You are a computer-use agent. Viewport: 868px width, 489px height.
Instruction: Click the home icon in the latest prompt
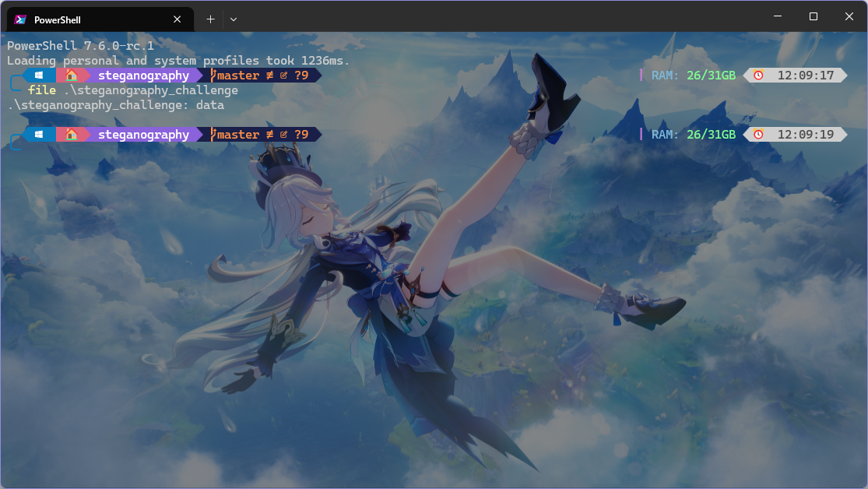[71, 135]
